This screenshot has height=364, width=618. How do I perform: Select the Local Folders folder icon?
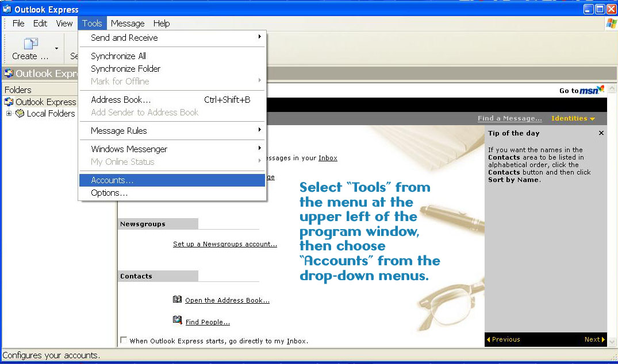[20, 114]
